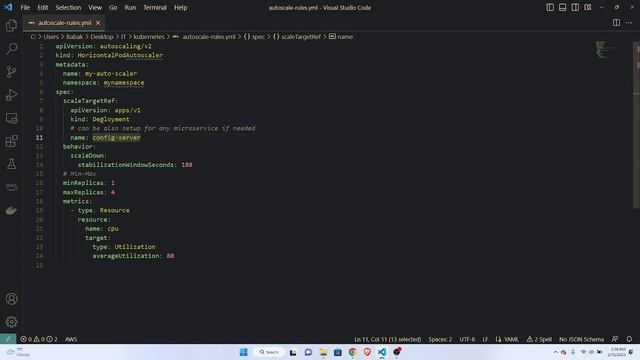Click the remote window indicator in status bar

[8, 339]
